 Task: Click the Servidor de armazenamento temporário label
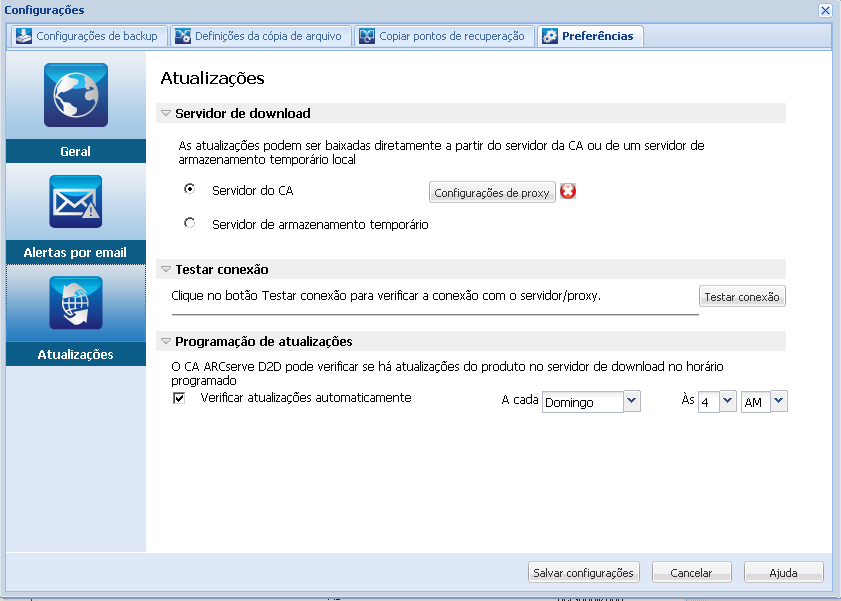[320, 224]
